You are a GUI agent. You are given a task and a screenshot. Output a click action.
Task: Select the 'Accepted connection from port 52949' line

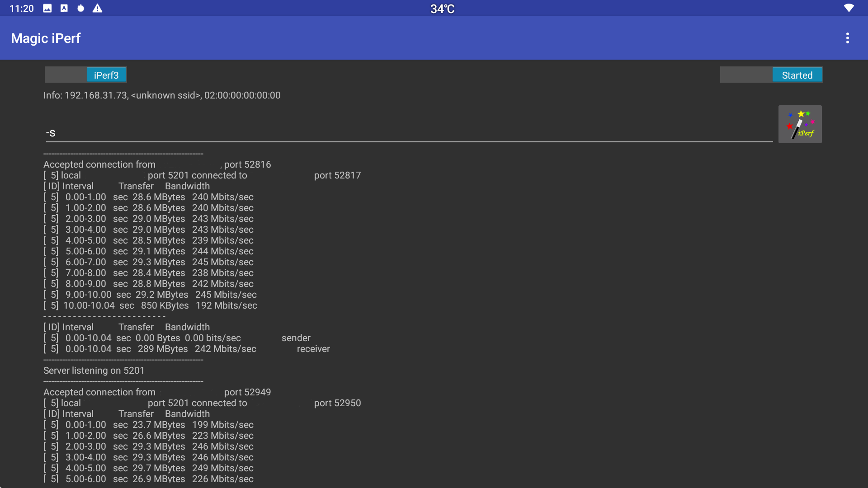coord(157,392)
